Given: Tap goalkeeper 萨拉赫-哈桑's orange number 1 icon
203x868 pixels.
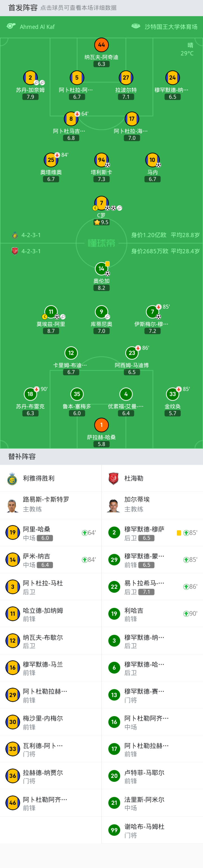Looking at the screenshot, I should [x=101, y=425].
